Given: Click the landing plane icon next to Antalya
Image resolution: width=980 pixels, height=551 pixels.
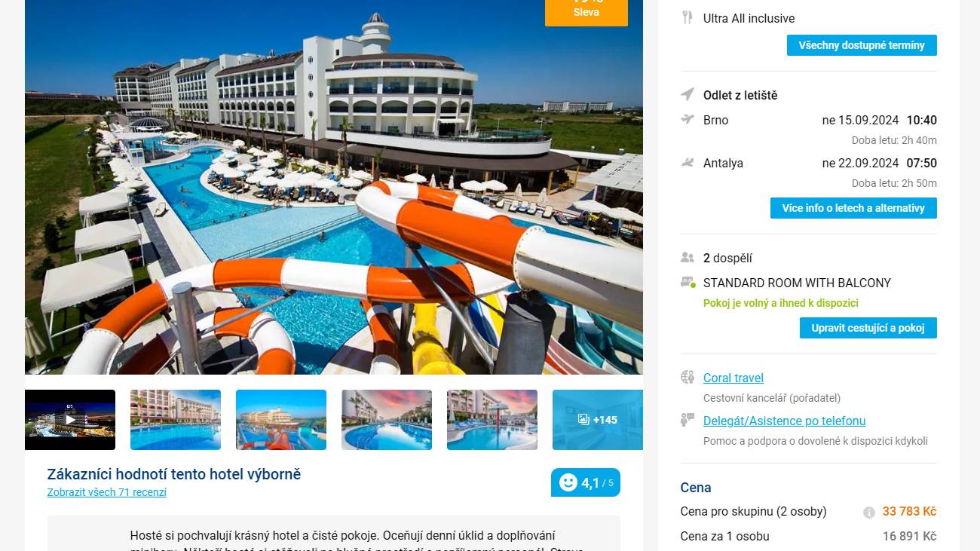Looking at the screenshot, I should point(687,162).
